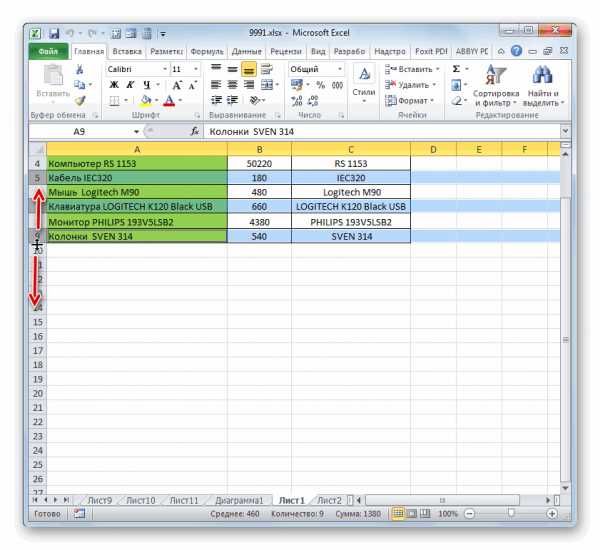Center text horizontally
Viewport: 600px width, 550px height.
[232, 85]
